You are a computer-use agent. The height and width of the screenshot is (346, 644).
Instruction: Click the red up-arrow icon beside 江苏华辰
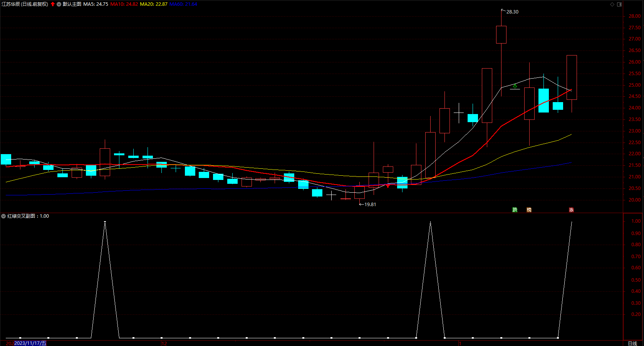(53, 4)
